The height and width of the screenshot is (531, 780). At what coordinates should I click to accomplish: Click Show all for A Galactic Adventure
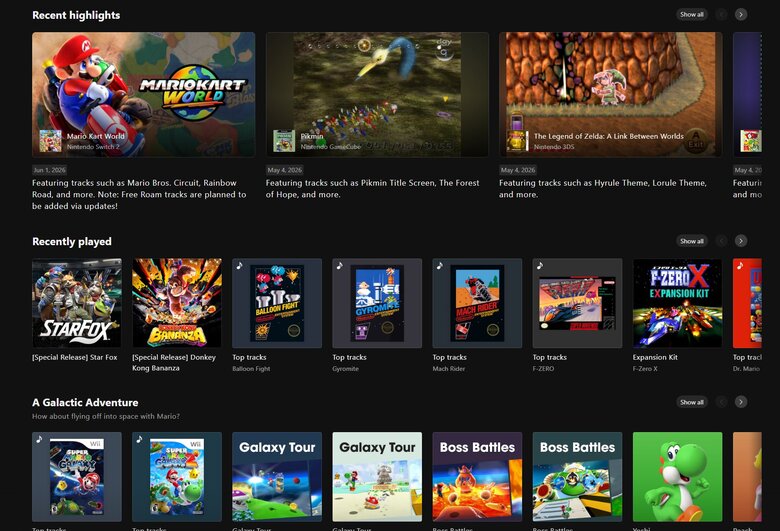[692, 402]
